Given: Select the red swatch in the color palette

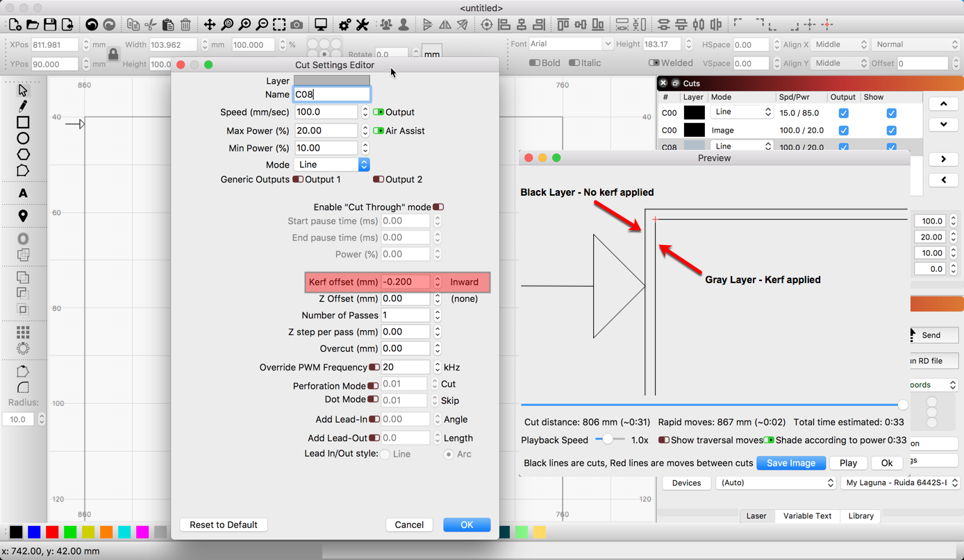Looking at the screenshot, I should 51,532.
